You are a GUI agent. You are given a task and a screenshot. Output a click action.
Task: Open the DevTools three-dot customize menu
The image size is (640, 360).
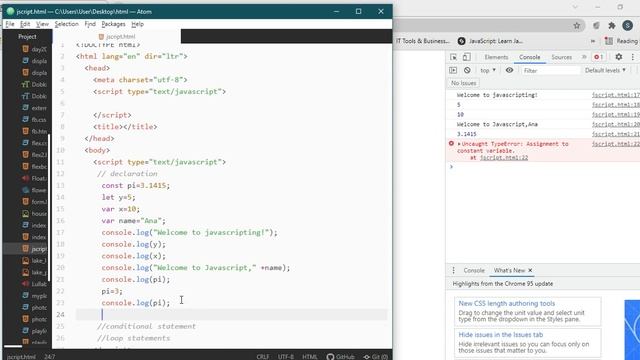tap(633, 57)
